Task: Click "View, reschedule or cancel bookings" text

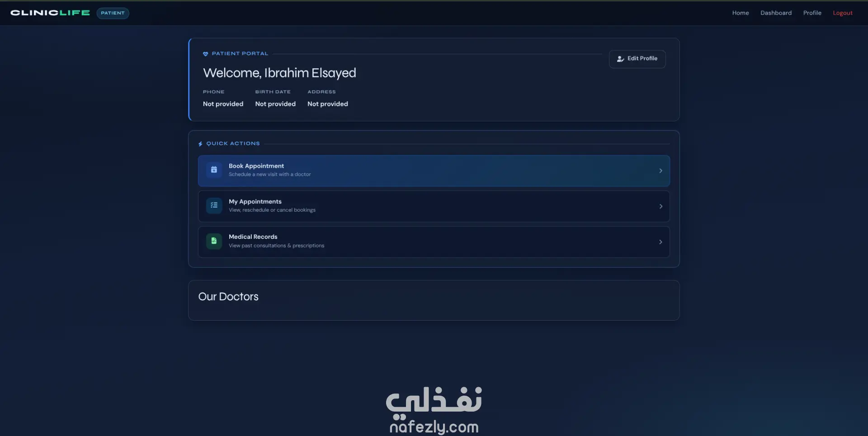Action: tap(272, 210)
